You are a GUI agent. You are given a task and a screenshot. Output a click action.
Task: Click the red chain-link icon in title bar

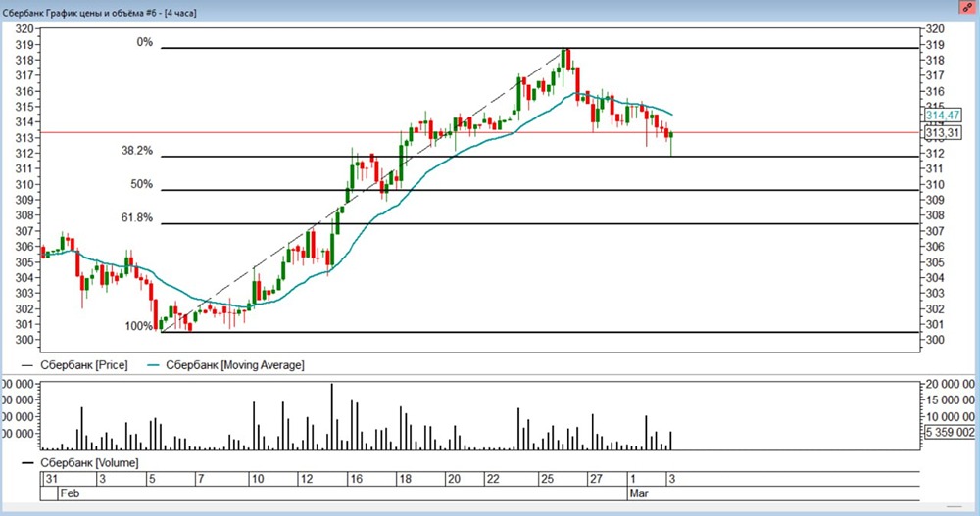click(967, 8)
